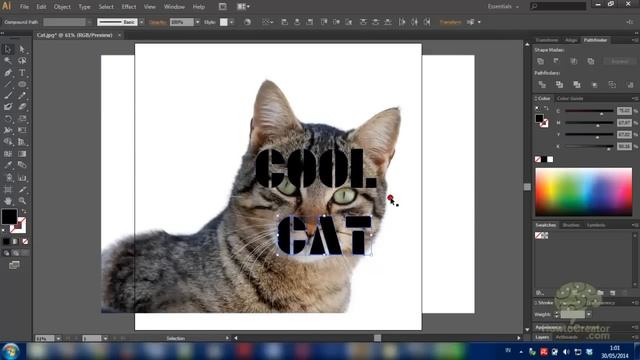This screenshot has width=640, height=360.
Task: Click the Exclude shape mode icon
Action: click(x=591, y=61)
